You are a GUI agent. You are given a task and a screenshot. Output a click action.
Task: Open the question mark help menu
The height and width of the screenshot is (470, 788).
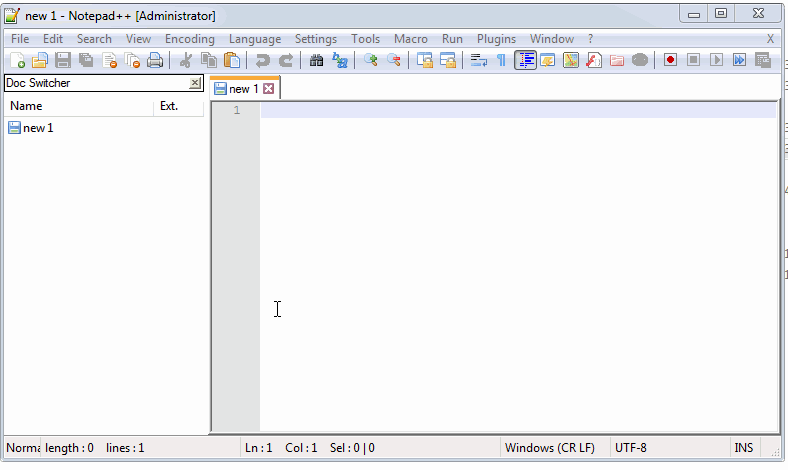click(590, 39)
